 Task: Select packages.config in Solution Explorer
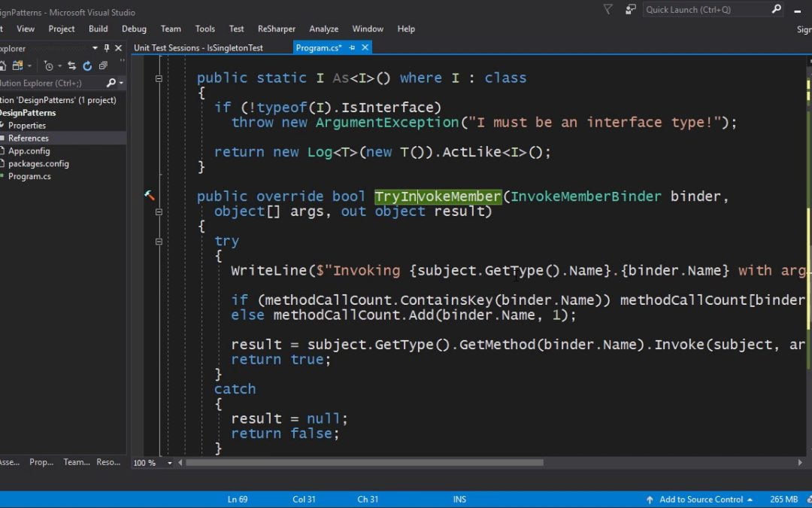(x=38, y=164)
